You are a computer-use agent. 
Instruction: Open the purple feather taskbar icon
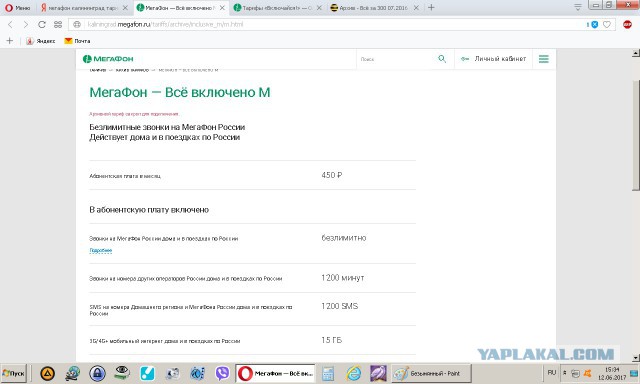[x=378, y=373]
